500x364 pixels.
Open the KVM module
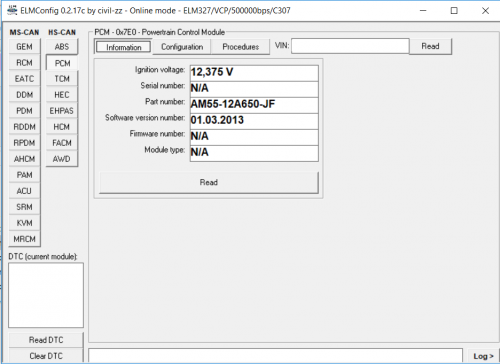[x=25, y=223]
